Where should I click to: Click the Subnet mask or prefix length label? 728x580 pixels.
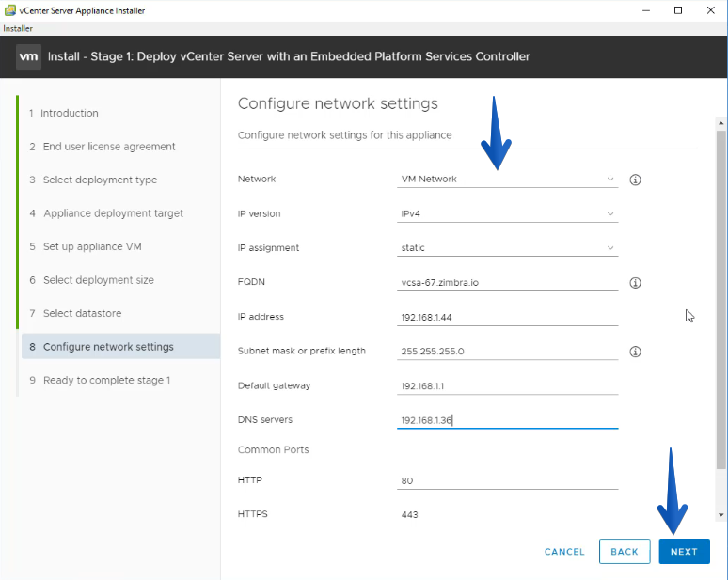(301, 352)
